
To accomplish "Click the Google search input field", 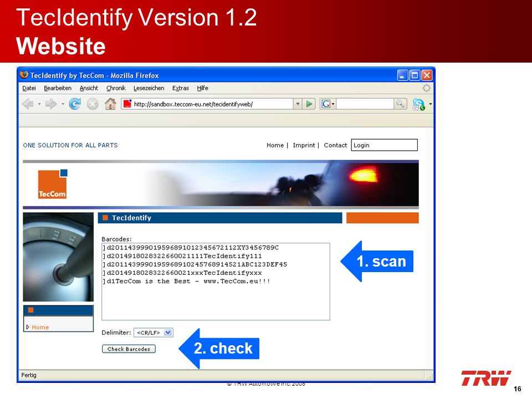I will (x=365, y=104).
